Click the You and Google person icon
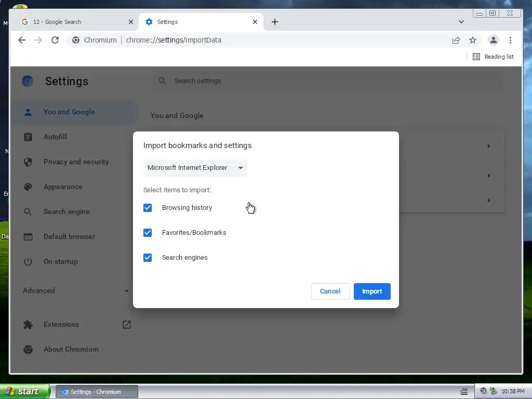532x399 pixels. [x=28, y=112]
